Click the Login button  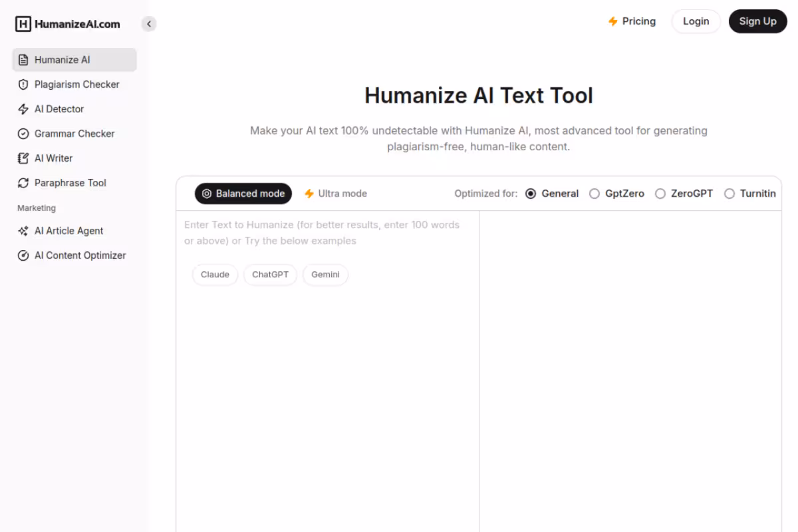696,21
